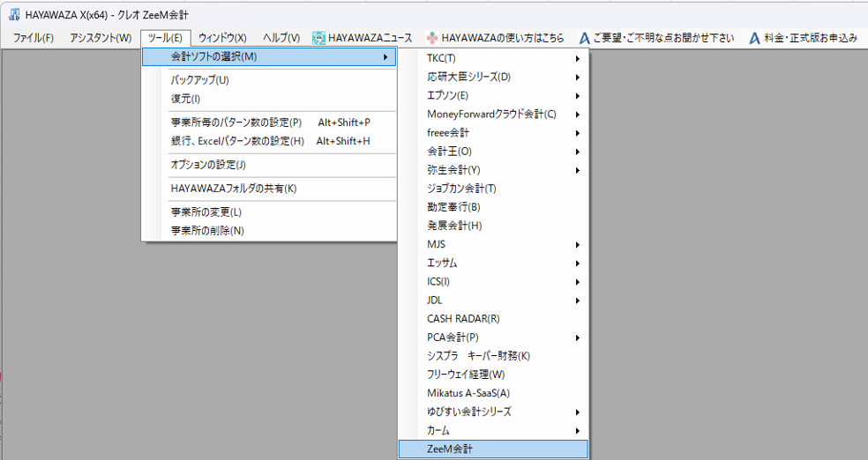
Task: Select ZeeM会計 in the software list
Action: pos(493,449)
